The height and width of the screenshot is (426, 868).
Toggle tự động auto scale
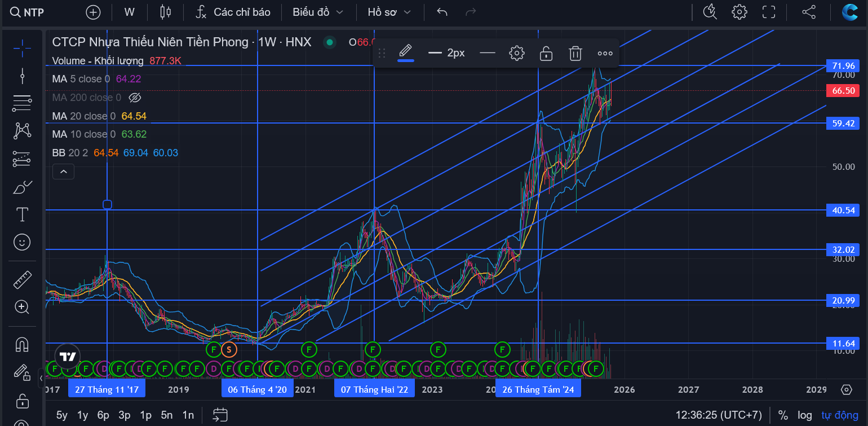(839, 415)
